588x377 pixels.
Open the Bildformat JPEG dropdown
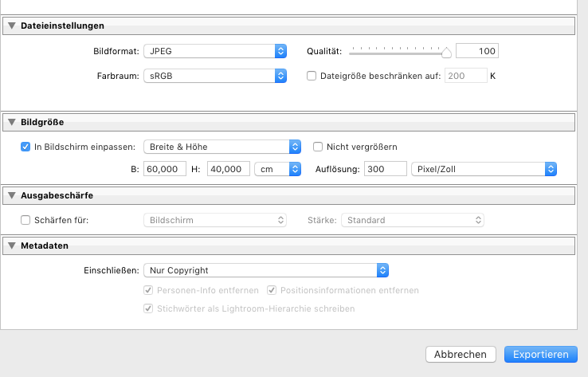214,51
